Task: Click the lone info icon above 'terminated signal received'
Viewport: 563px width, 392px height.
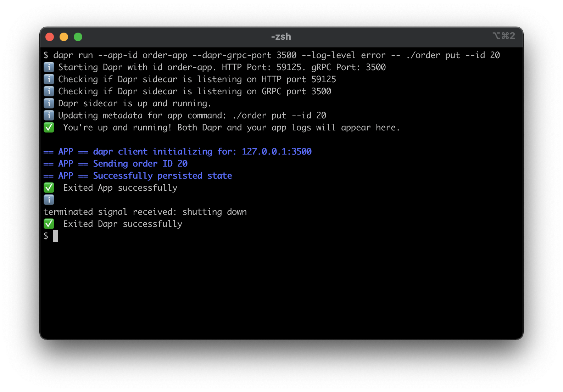Action: [49, 200]
